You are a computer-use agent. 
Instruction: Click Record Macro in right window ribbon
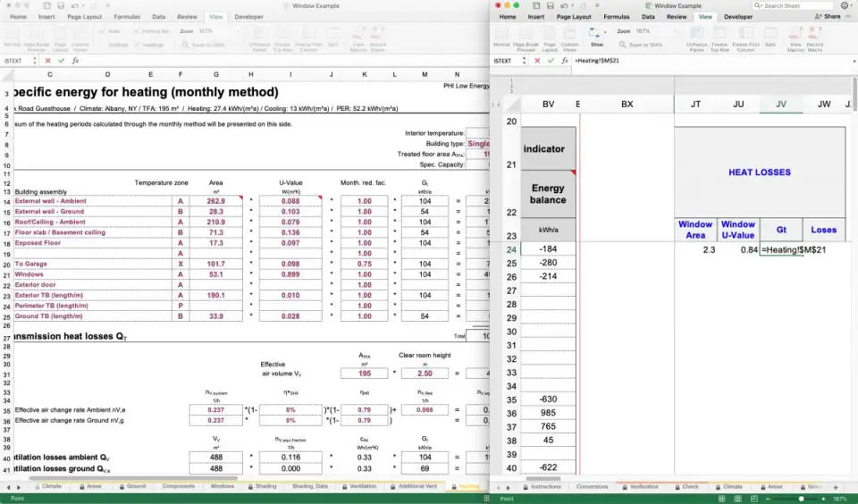815,46
